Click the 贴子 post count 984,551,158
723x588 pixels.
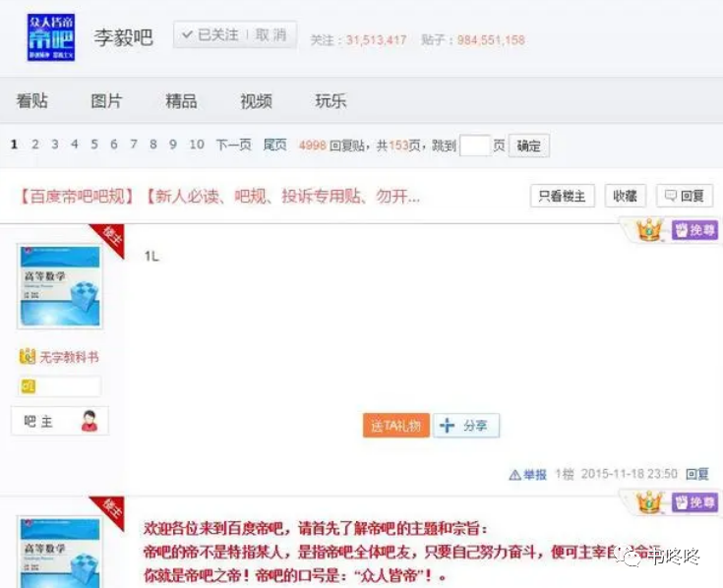pyautogui.click(x=491, y=40)
